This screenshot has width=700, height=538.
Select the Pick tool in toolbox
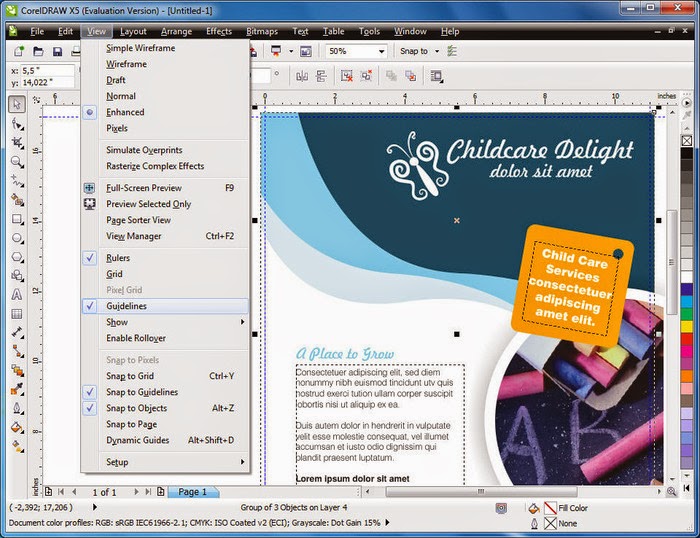pyautogui.click(x=17, y=104)
